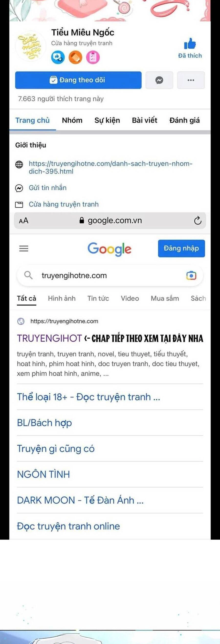Image resolution: width=220 pixels, height=644 pixels.
Task: Click the blue badge icon under page name
Action: pos(58,57)
